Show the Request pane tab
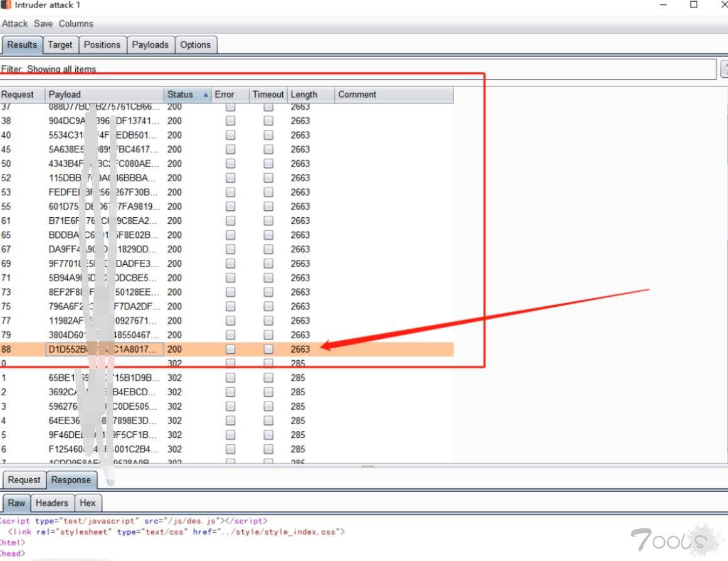This screenshot has height=561, width=728. 24,479
